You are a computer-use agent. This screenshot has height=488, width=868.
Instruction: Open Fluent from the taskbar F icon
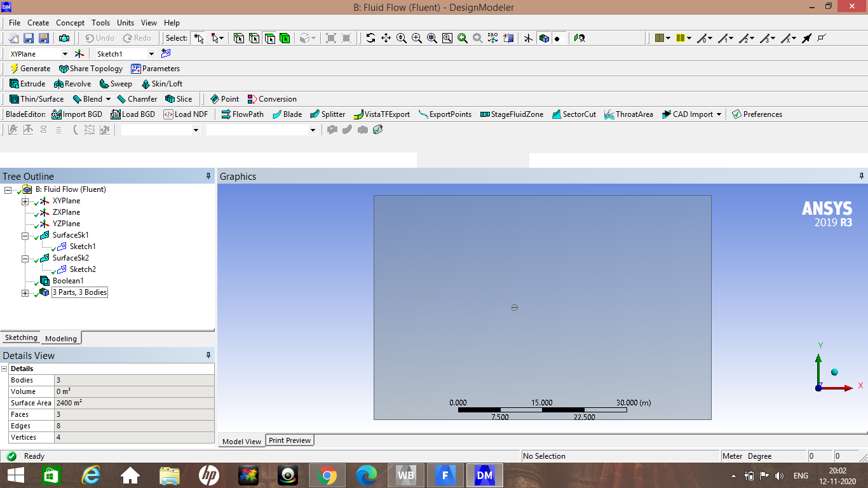click(x=445, y=475)
